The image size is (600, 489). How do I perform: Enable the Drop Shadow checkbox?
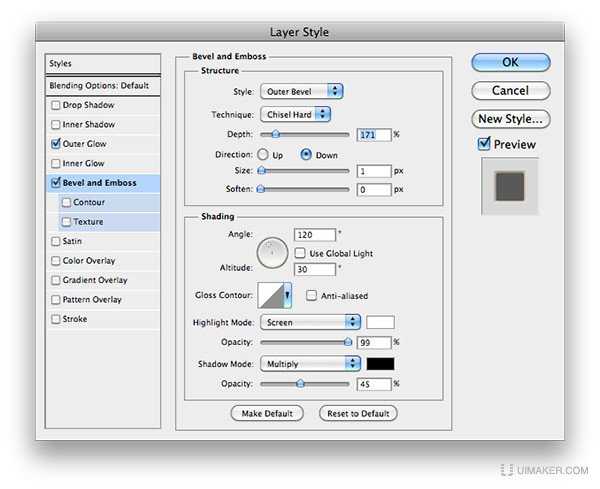[x=55, y=105]
